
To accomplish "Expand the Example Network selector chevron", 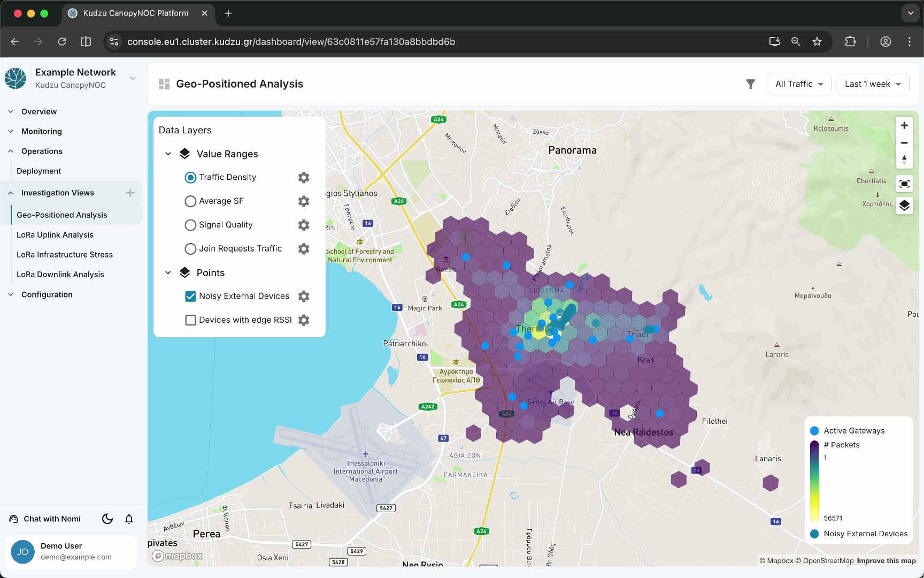I will (x=133, y=78).
